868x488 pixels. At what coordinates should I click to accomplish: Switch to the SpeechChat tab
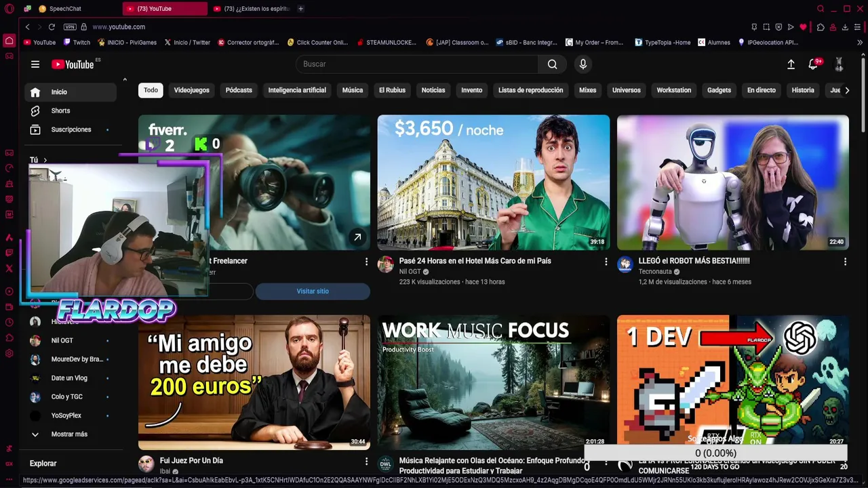click(x=65, y=9)
